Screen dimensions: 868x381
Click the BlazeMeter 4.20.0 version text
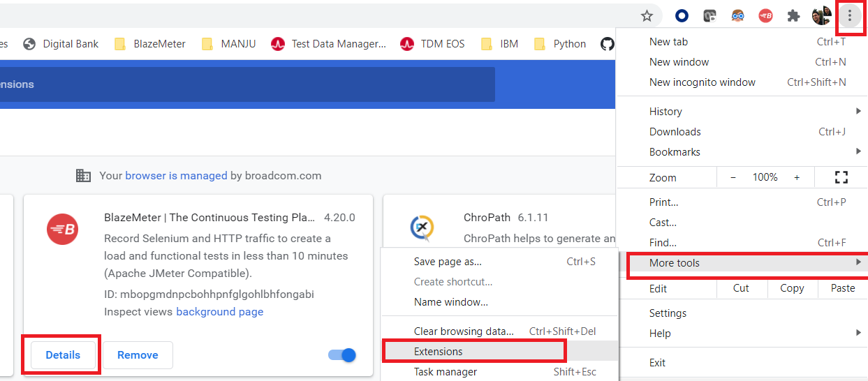(339, 218)
